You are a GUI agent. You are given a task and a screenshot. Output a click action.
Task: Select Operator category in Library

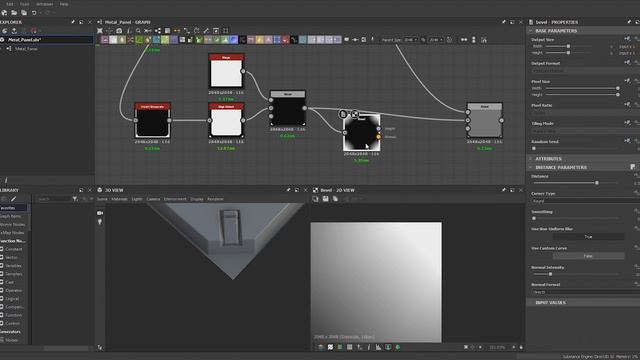coord(13,290)
